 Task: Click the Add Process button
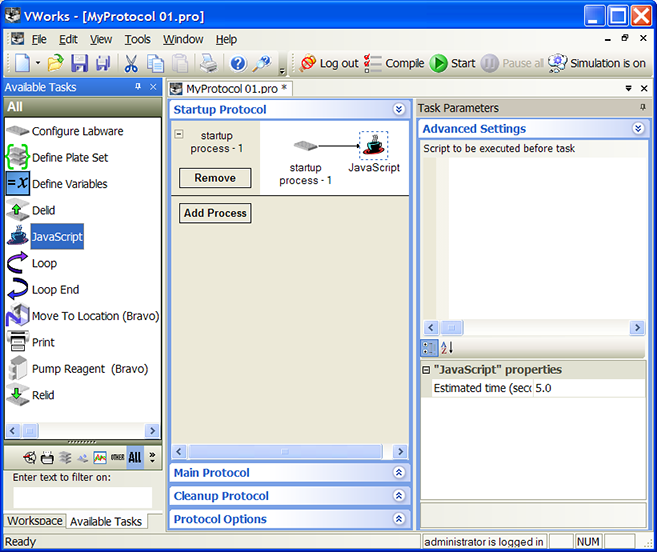click(x=215, y=213)
